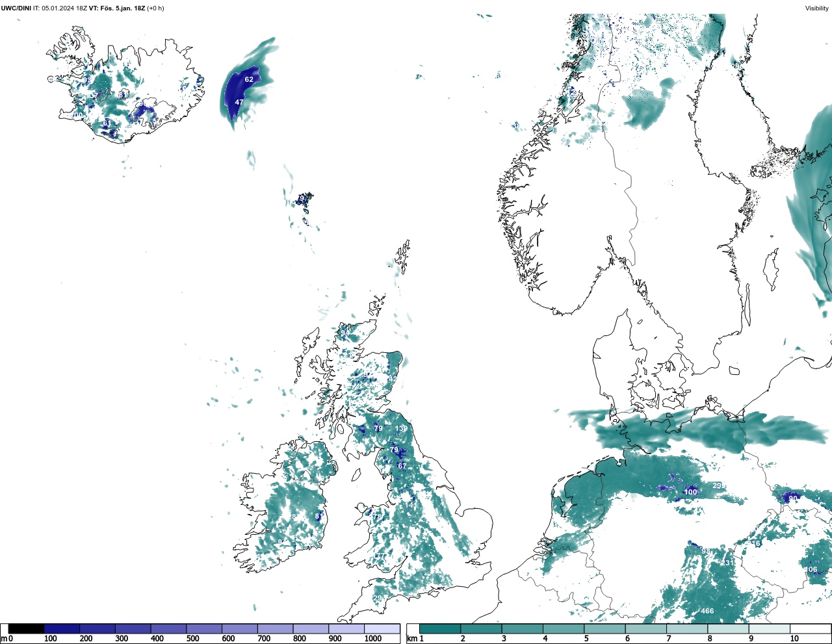Click the 'm' unit label in the left legend
Image resolution: width=832 pixels, height=644 pixels.
tap(4, 639)
